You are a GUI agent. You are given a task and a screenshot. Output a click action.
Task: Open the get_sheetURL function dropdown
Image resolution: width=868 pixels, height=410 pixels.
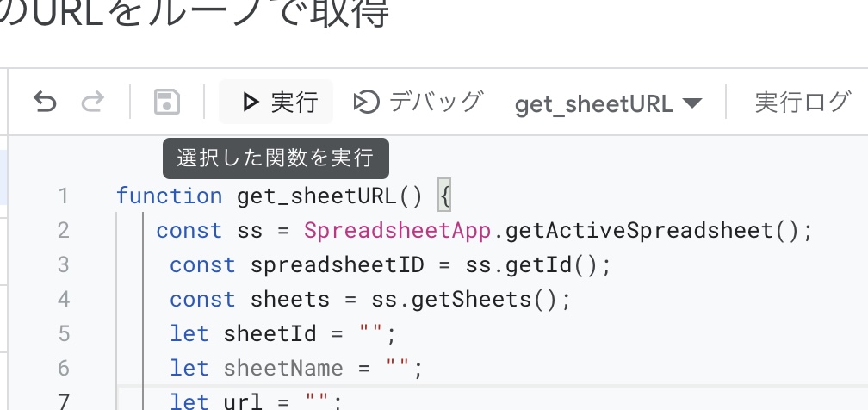(608, 104)
